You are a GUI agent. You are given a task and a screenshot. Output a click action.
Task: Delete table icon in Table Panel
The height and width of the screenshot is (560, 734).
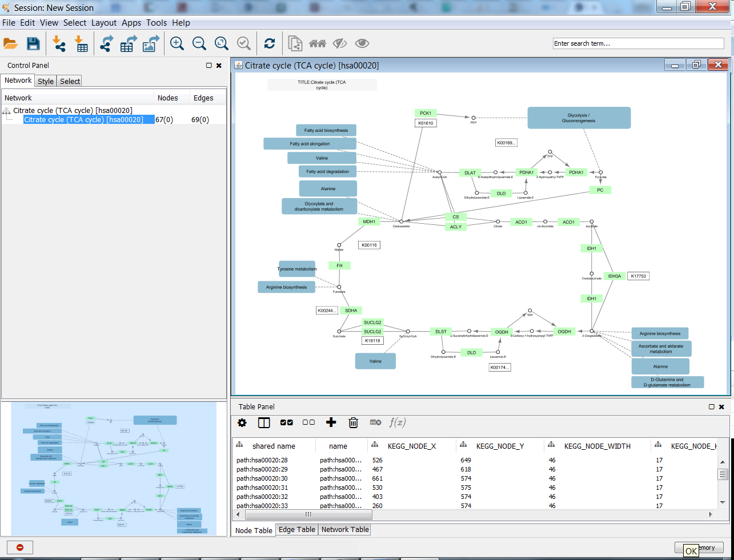tap(376, 422)
